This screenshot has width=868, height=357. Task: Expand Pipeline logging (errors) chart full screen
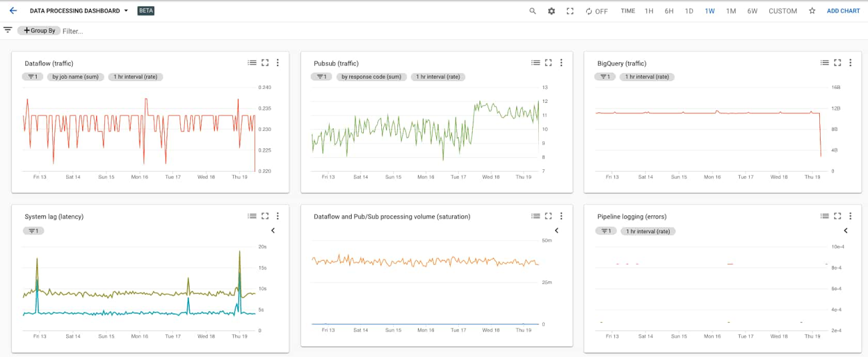click(837, 216)
